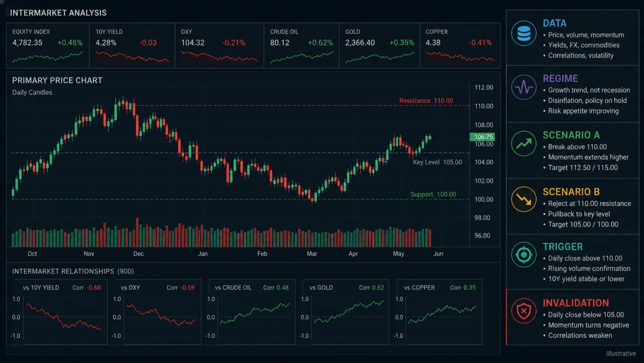Select the vs 10Y YIELD correlation label
644x363 pixels.
(x=41, y=287)
